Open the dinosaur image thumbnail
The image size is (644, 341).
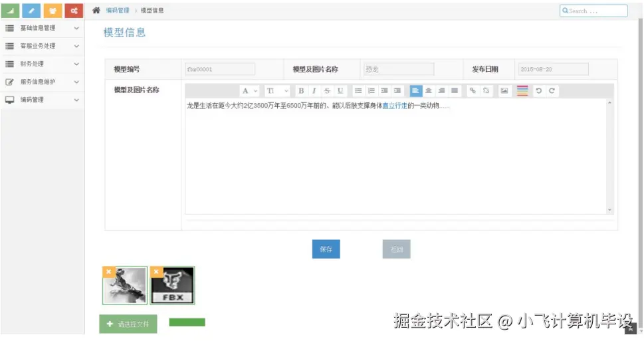point(125,286)
